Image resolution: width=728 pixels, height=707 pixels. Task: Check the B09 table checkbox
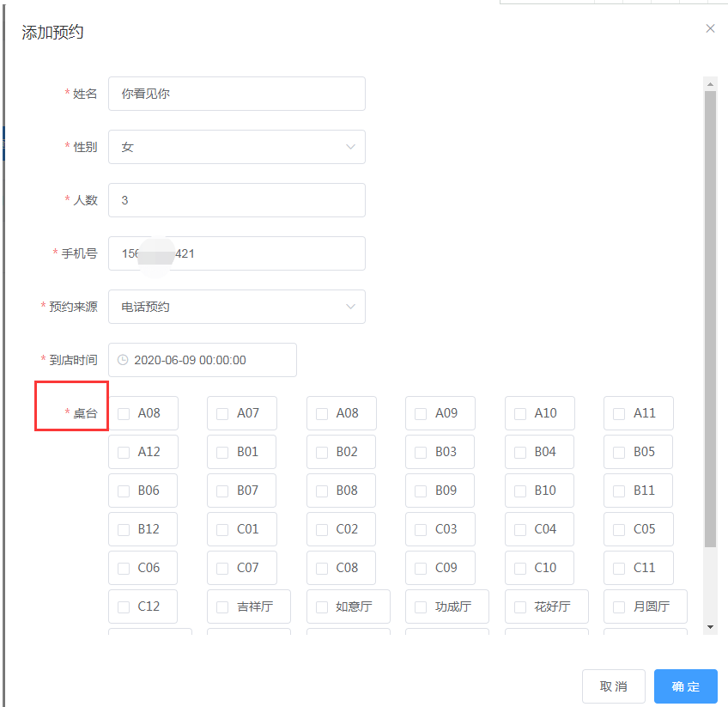[421, 491]
